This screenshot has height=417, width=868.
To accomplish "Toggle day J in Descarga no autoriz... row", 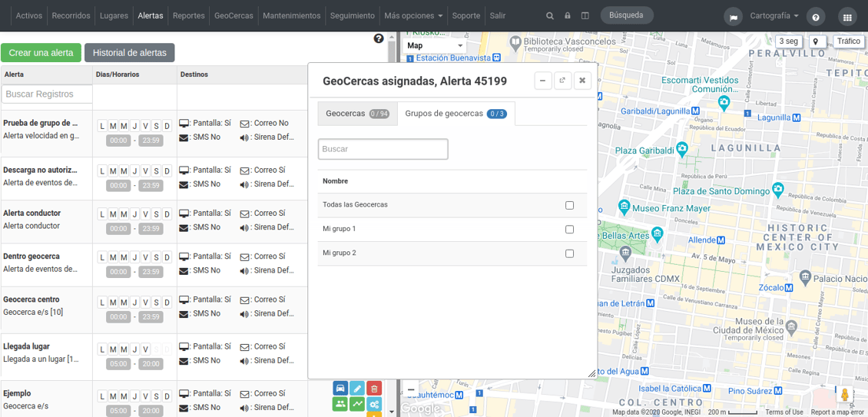I will [134, 170].
